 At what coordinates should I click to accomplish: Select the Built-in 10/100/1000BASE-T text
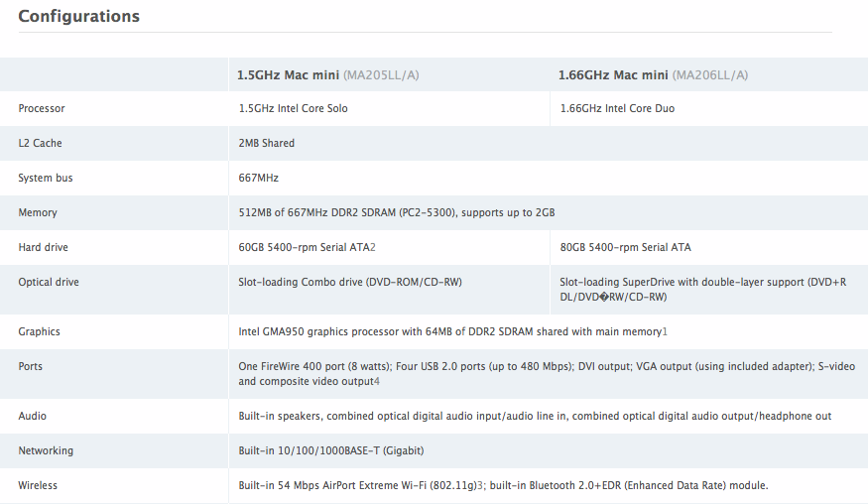coord(331,450)
